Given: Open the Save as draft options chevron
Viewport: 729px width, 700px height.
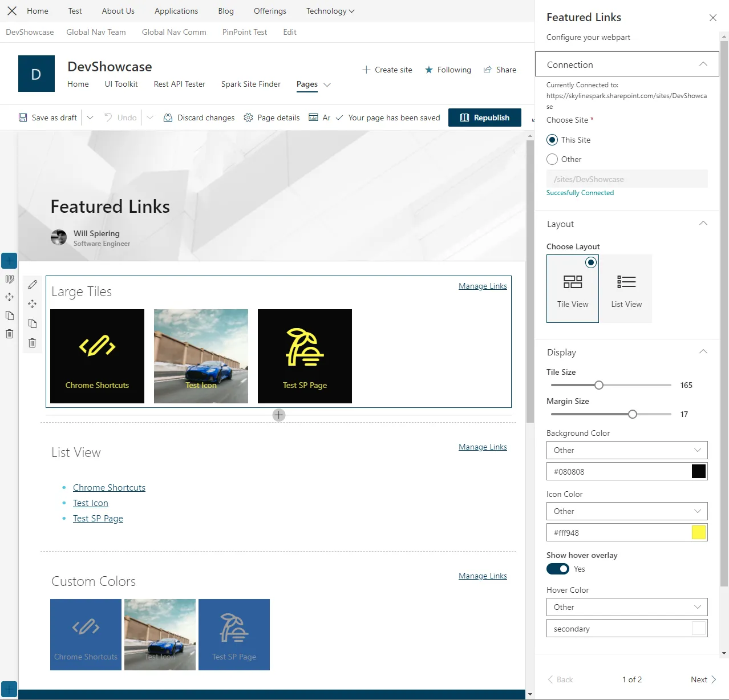Looking at the screenshot, I should 90,118.
